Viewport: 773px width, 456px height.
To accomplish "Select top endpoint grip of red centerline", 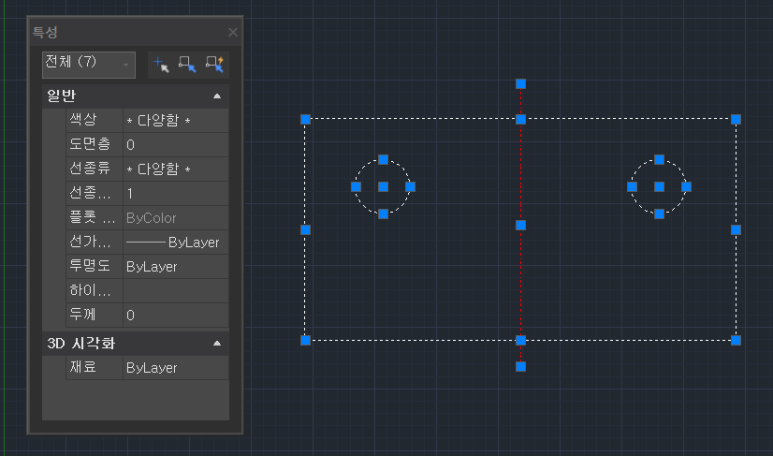I will 521,84.
